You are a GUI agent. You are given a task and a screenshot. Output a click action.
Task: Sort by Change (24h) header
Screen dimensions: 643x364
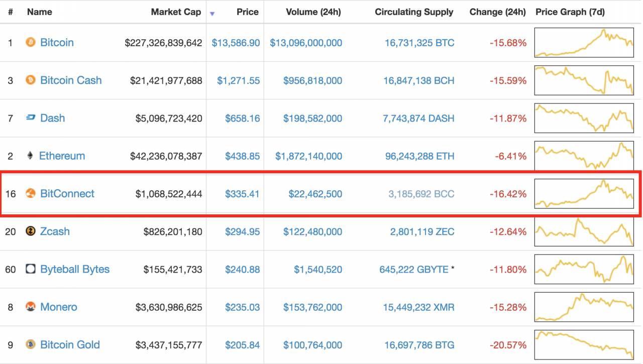click(497, 12)
